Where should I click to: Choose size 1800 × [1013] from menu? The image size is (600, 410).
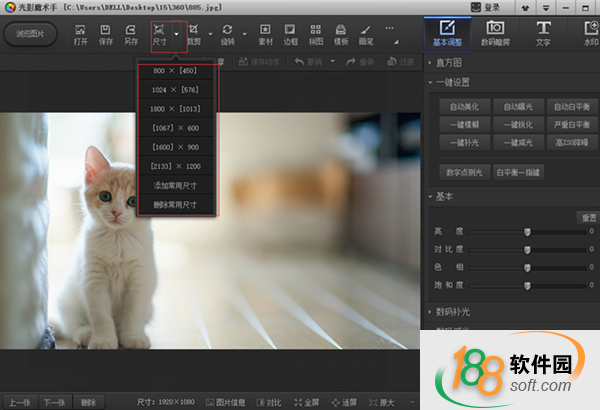coord(175,109)
